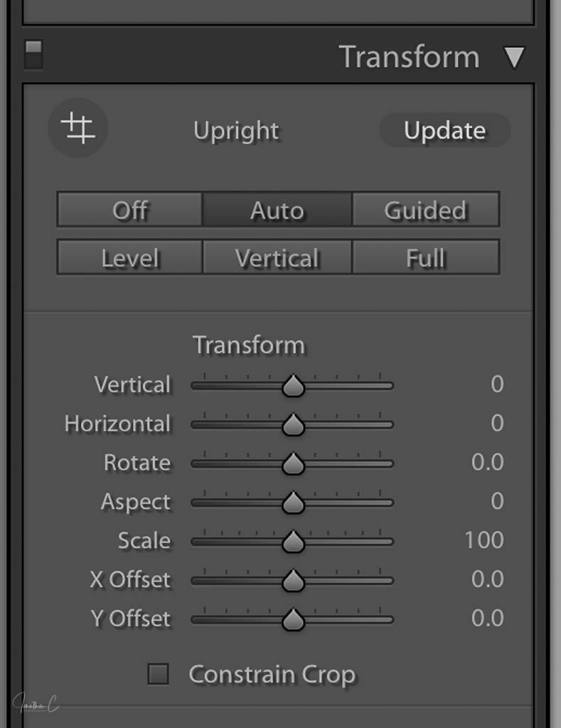Click the Y Offset slider handle
The image size is (561, 728).
[293, 621]
